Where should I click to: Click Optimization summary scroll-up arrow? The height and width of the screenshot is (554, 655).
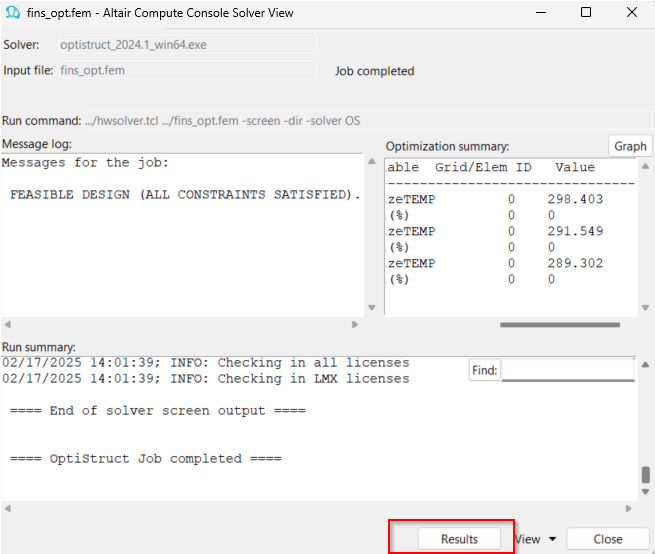click(x=645, y=166)
